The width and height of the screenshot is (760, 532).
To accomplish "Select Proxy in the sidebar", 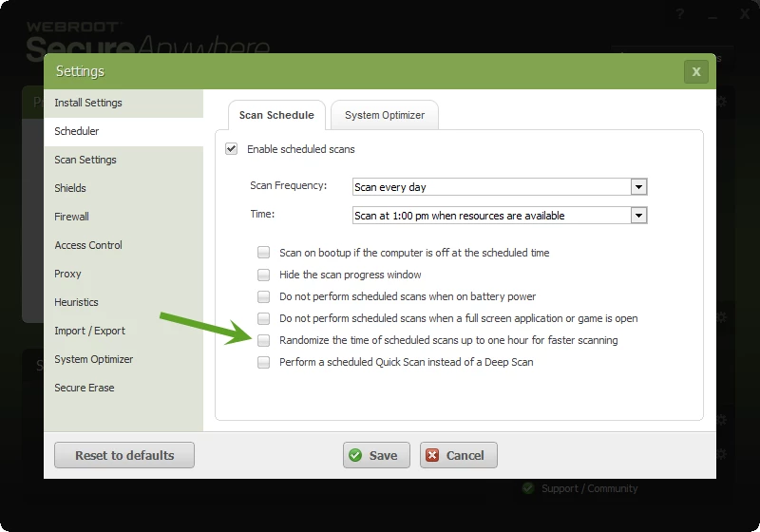I will coord(123,274).
